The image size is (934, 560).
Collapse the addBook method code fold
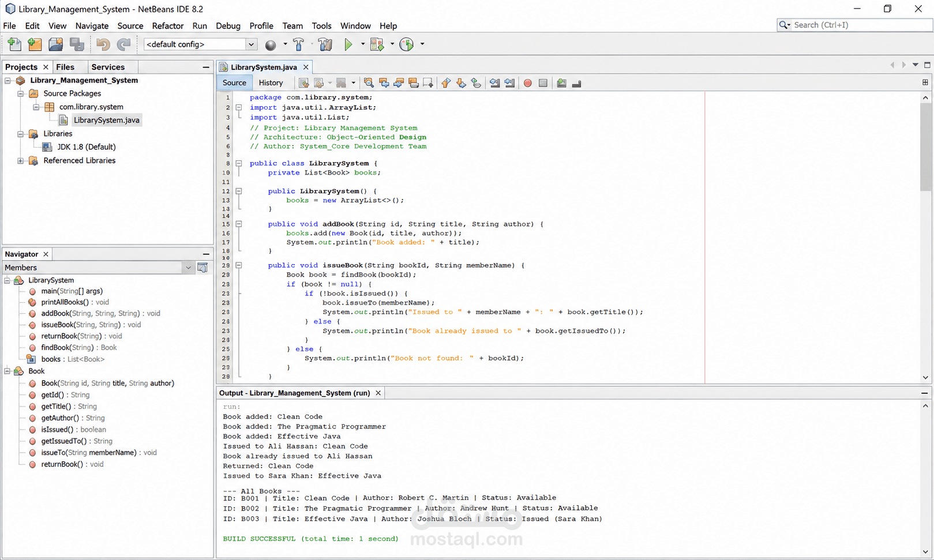click(x=239, y=224)
